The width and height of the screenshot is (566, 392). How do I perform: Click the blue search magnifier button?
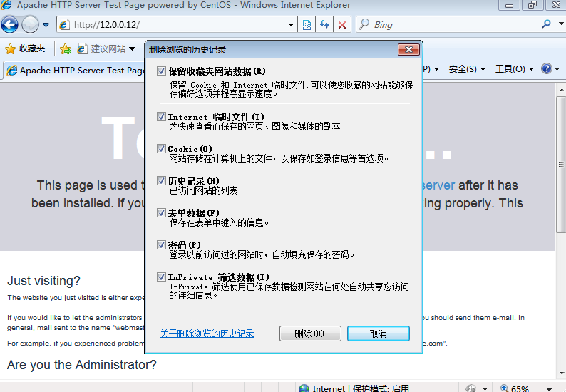pyautogui.click(x=547, y=24)
